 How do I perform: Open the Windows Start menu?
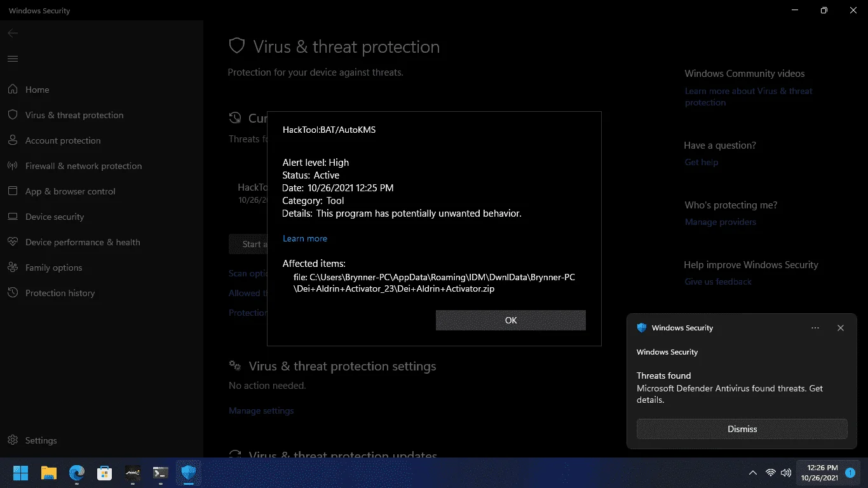21,473
